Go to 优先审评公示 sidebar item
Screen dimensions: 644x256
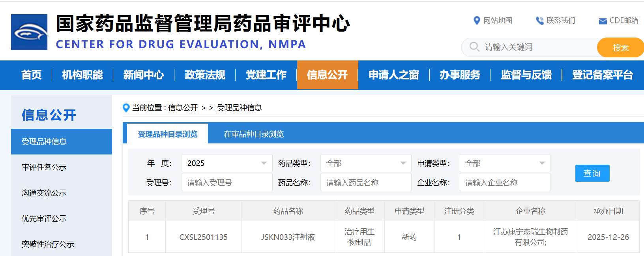44,218
